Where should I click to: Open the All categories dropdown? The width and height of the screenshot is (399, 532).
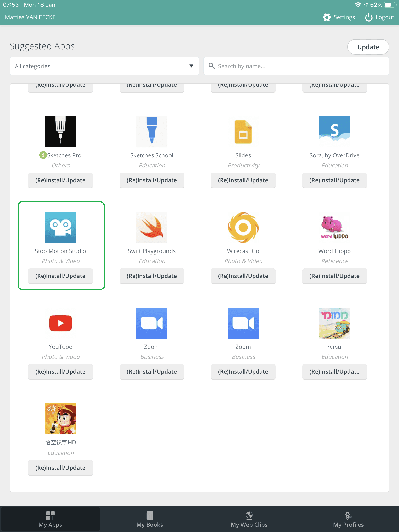[104, 66]
